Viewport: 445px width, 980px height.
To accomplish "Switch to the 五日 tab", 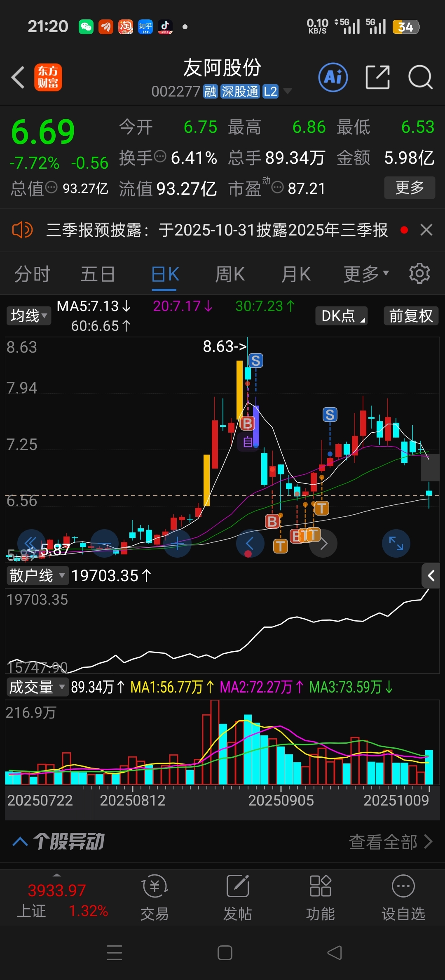I will 98,274.
